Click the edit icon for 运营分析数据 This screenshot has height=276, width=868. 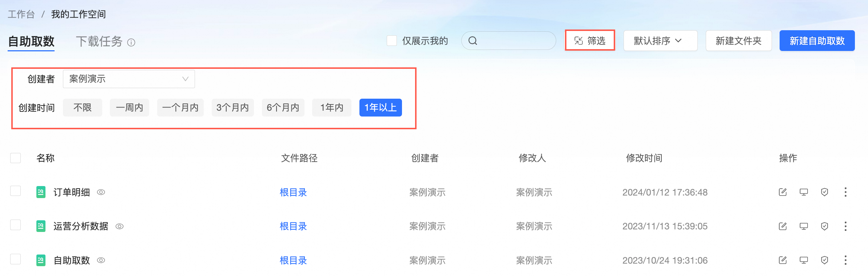coord(783,226)
